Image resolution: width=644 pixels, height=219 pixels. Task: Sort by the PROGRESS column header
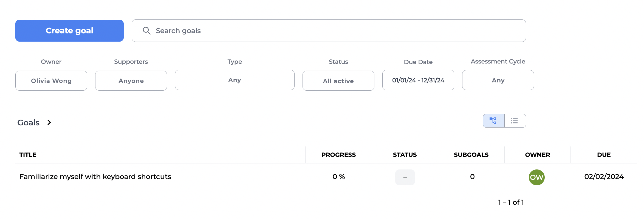(x=338, y=155)
